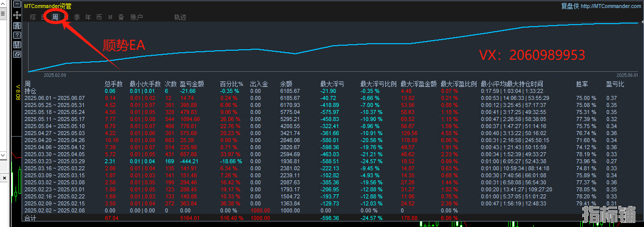This screenshot has width=644, height=227.
Task: Click the hamburger lines icon at far left
Action: coord(3,14)
